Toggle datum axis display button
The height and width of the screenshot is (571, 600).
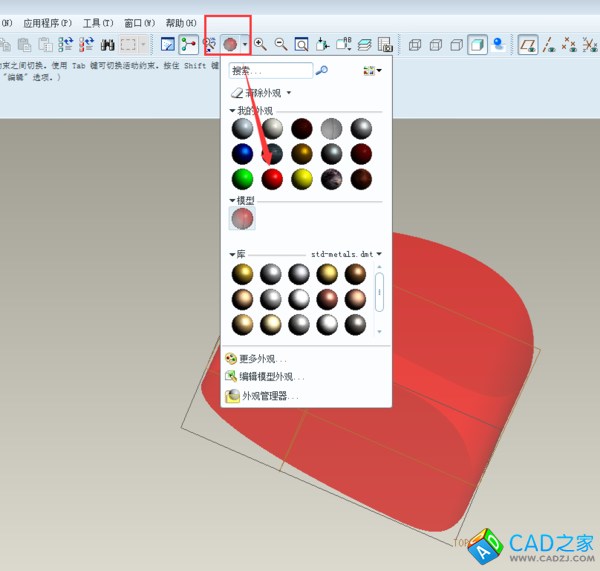pos(549,44)
